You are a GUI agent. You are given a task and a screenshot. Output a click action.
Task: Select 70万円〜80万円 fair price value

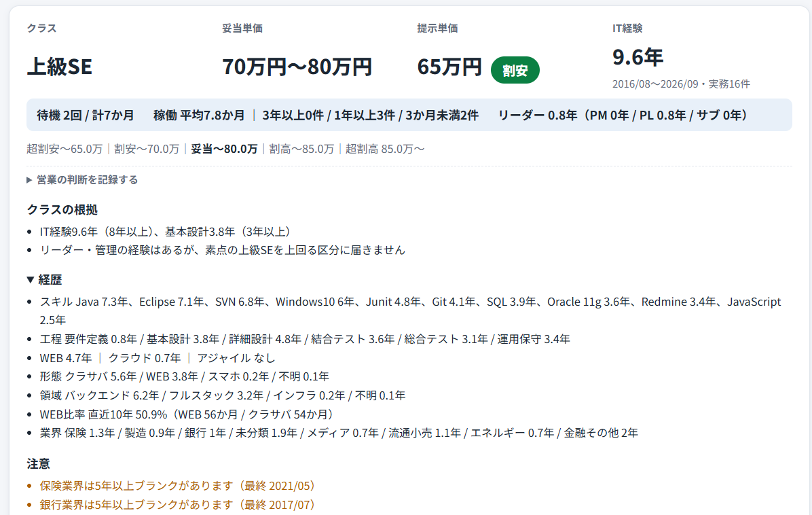click(x=297, y=67)
